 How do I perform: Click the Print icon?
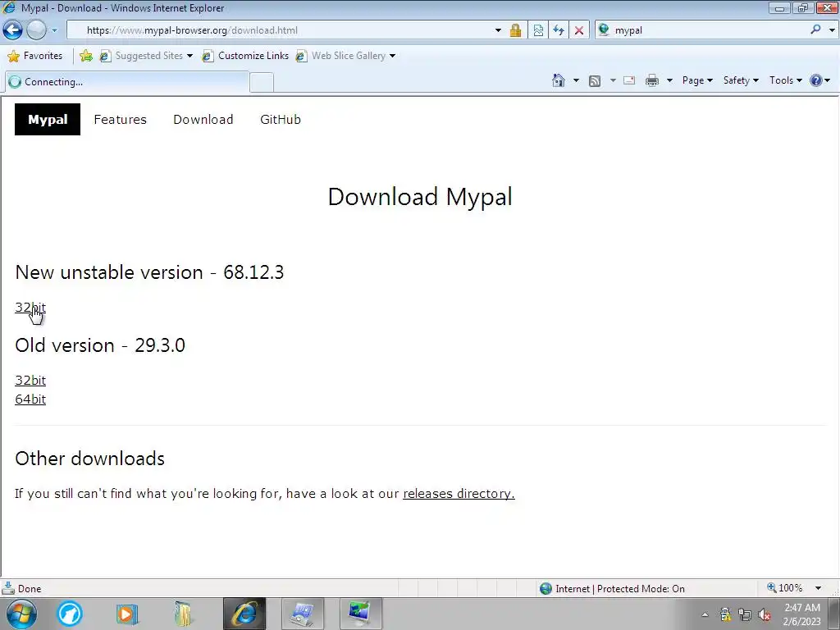coord(652,80)
